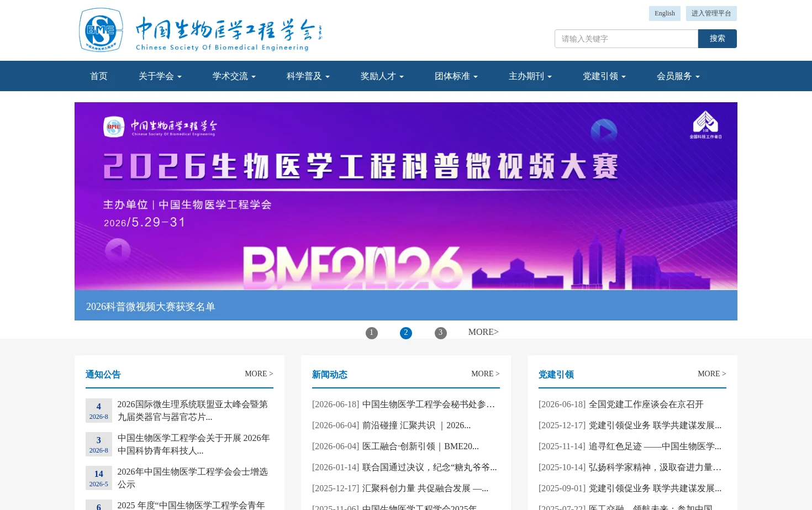
Task: Open article 弘扬科学家精神，汲取奋进力量
Action: coord(655,467)
